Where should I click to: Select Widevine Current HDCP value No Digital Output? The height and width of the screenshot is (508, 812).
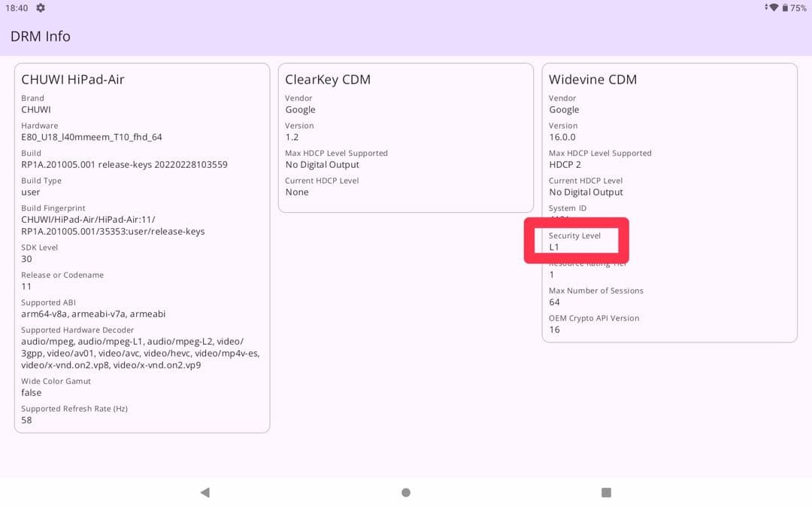[x=586, y=192]
